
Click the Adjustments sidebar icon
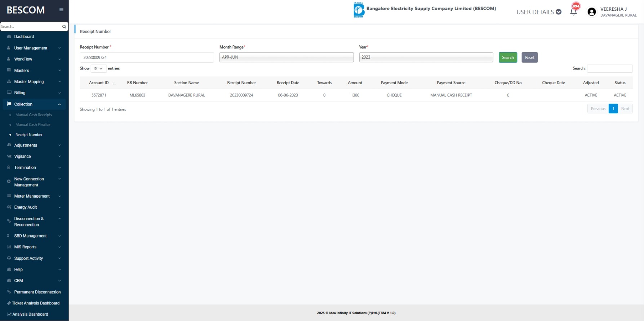point(9,145)
